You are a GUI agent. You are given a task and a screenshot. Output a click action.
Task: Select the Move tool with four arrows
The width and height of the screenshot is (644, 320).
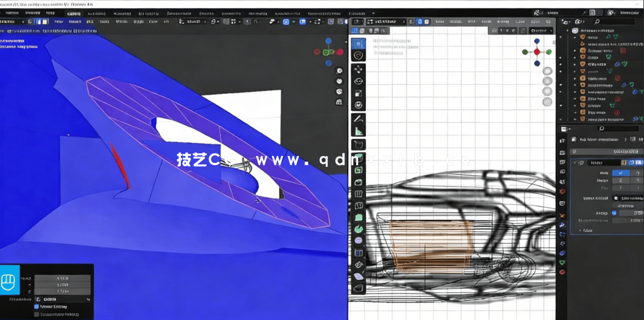[x=358, y=70]
